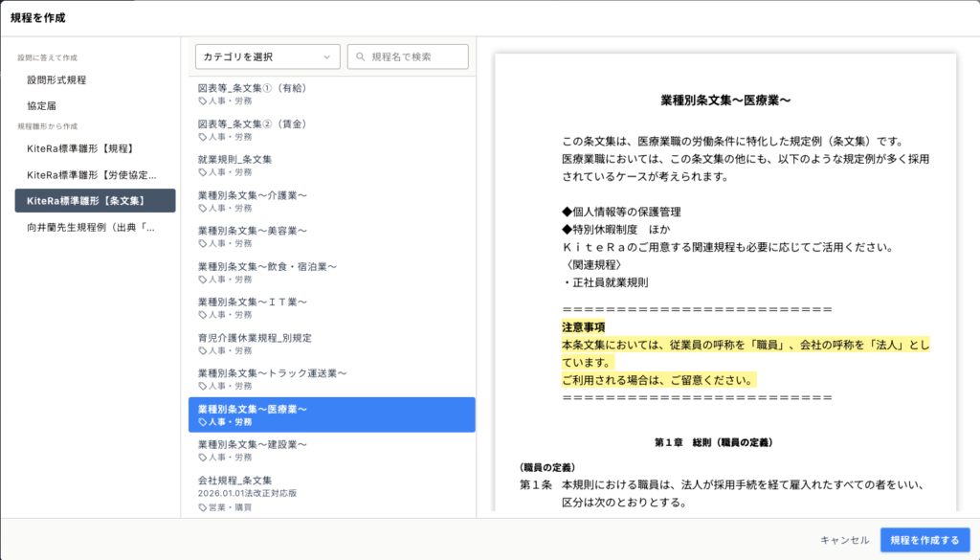Open 向井蘭先生規程例 template group
Screen dimensions: 980x560
(91, 228)
